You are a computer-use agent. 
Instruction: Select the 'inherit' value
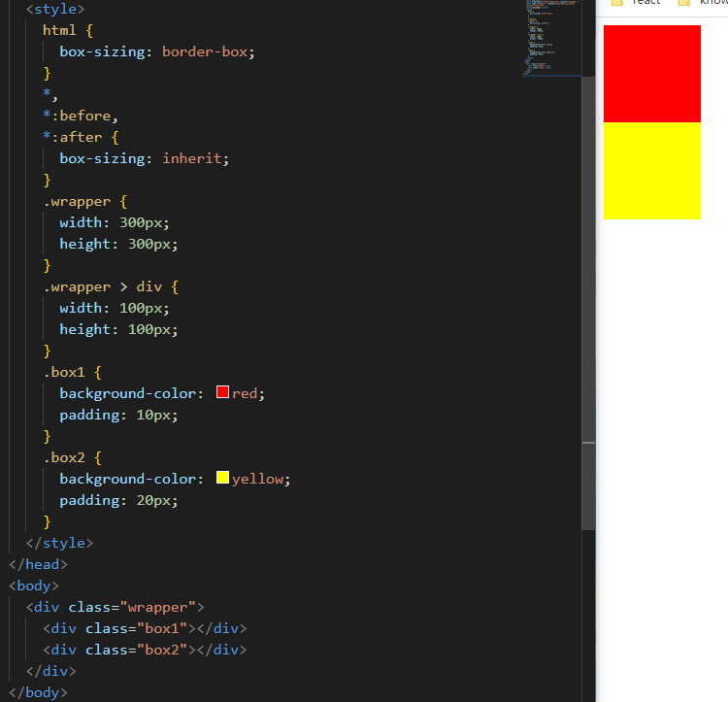coord(192,159)
